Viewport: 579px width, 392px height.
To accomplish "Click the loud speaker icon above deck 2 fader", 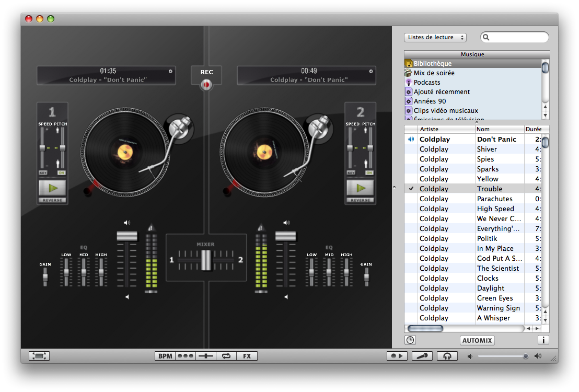I will click(286, 223).
